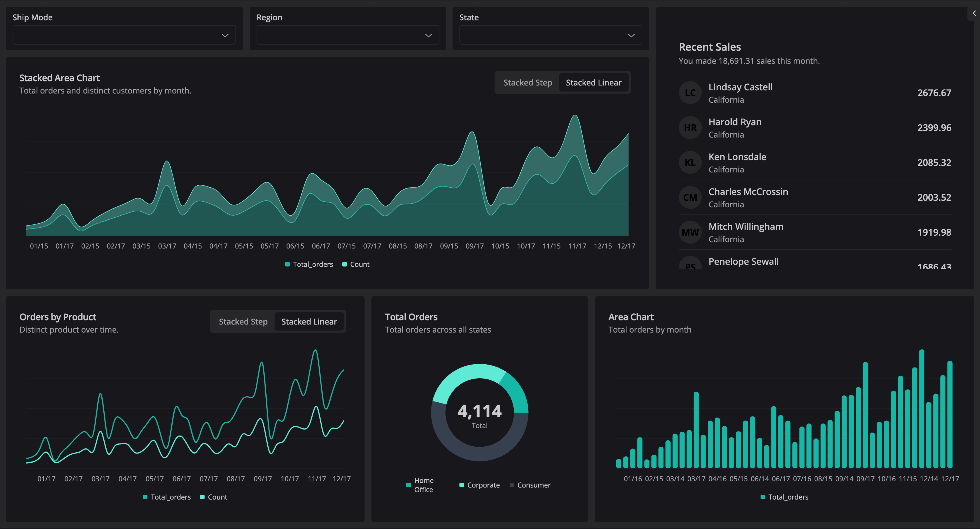Select the Mitch Willingham name
980x529 pixels.
tap(746, 226)
